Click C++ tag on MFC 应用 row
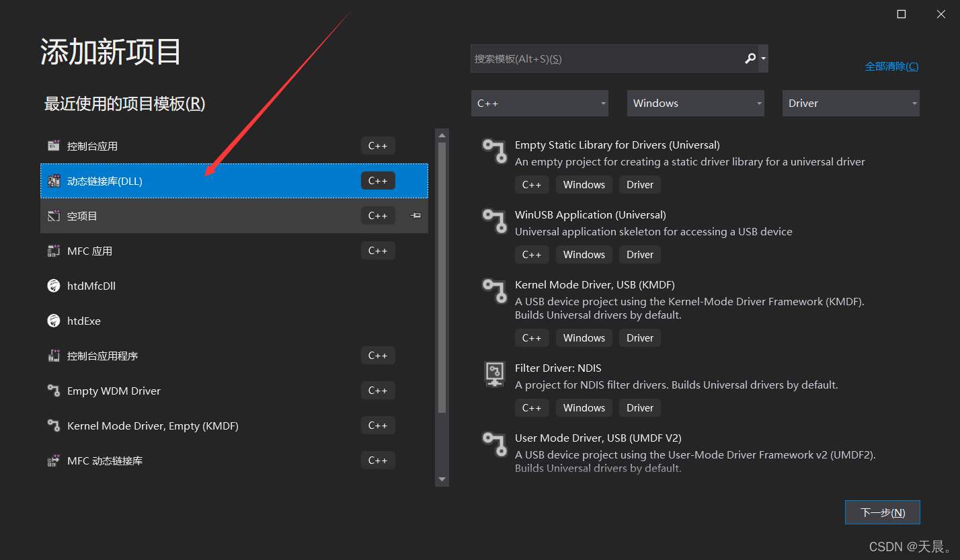 [x=378, y=251]
